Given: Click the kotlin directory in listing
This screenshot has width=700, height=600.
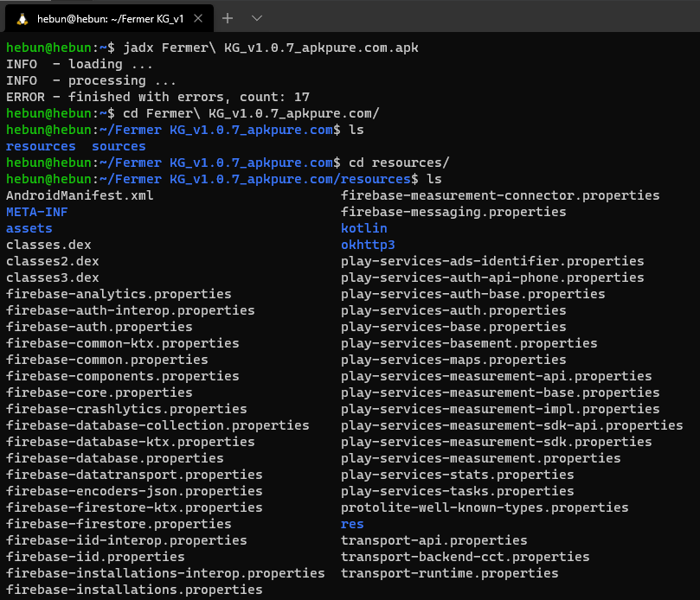Looking at the screenshot, I should 363,228.
